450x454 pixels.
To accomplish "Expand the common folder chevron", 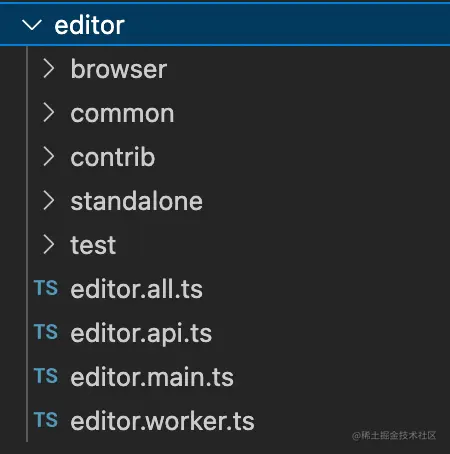I will tap(49, 113).
